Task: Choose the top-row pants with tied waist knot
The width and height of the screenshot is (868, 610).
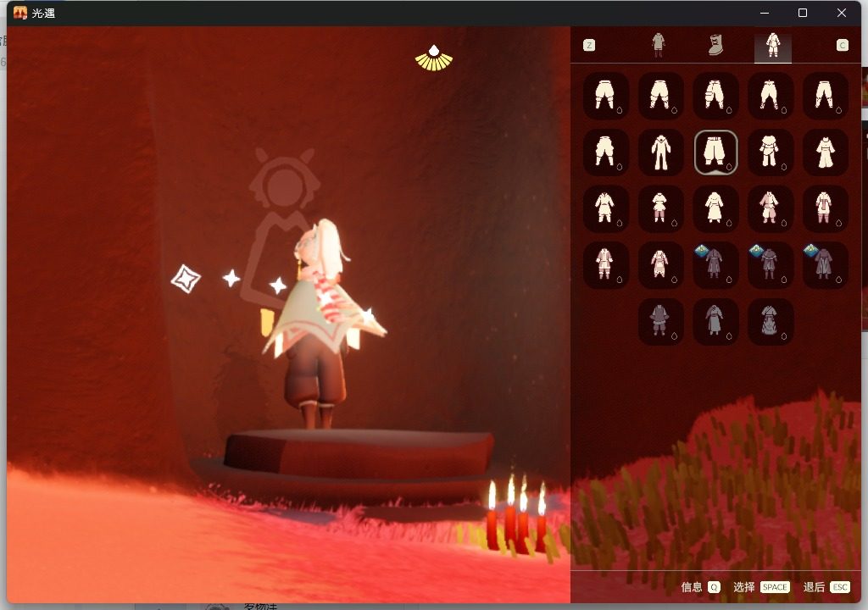Action: (x=770, y=95)
